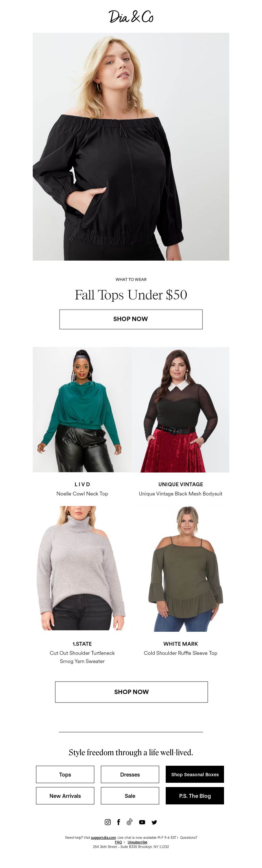View the Black Mesh Bodysuit product image
This screenshot has width=262, height=868.
[x=180, y=409]
